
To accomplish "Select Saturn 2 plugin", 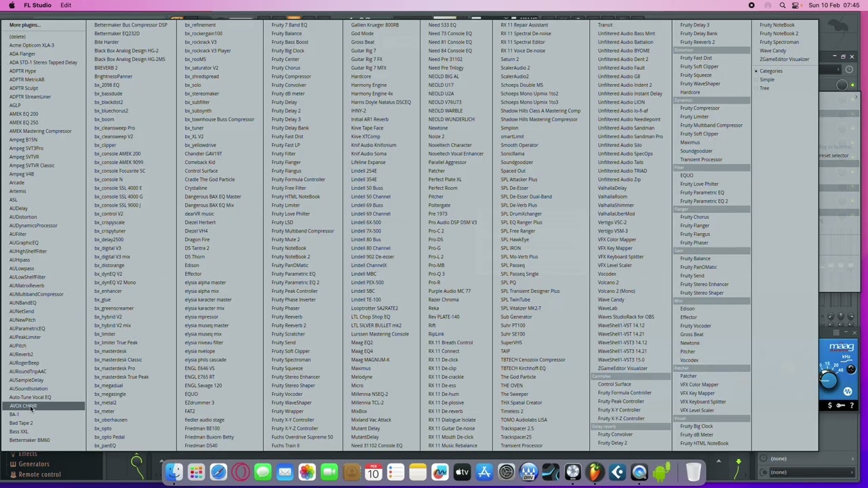I will (x=509, y=60).
